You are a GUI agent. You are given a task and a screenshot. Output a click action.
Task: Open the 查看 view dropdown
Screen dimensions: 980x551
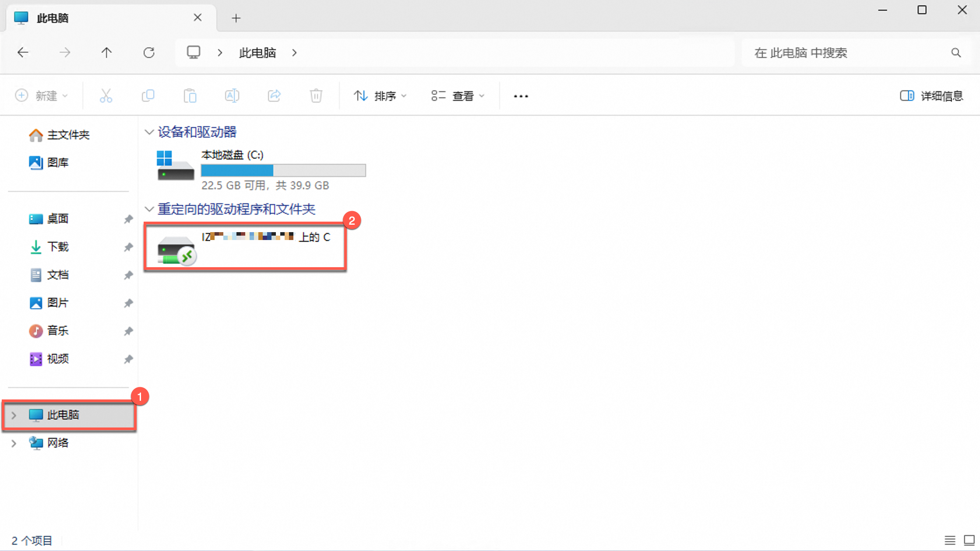458,95
